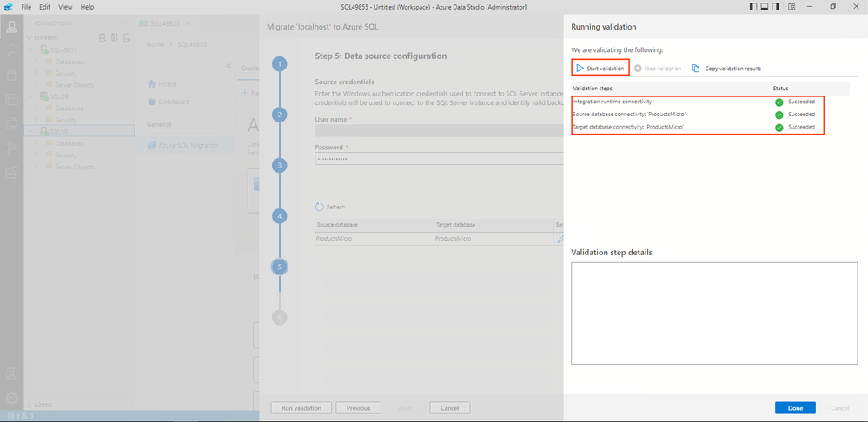Open Customize Layout icon in title bar
The width and height of the screenshot is (868, 422).
792,7
